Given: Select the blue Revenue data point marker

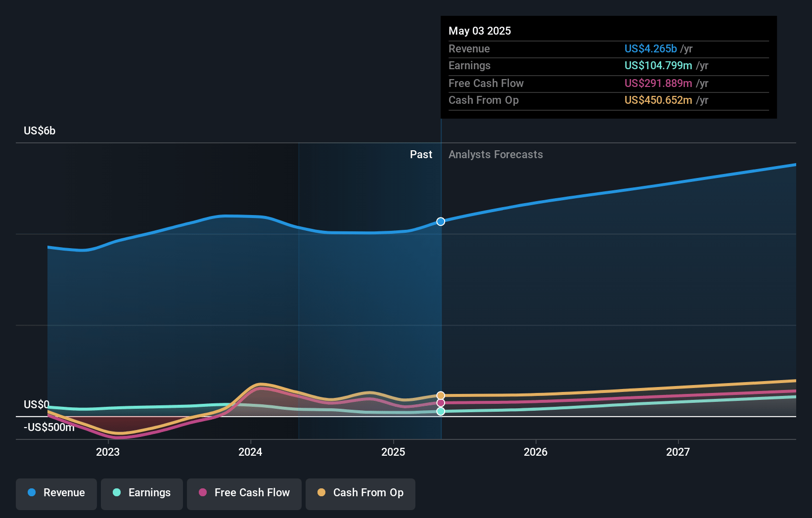Looking at the screenshot, I should pos(441,221).
